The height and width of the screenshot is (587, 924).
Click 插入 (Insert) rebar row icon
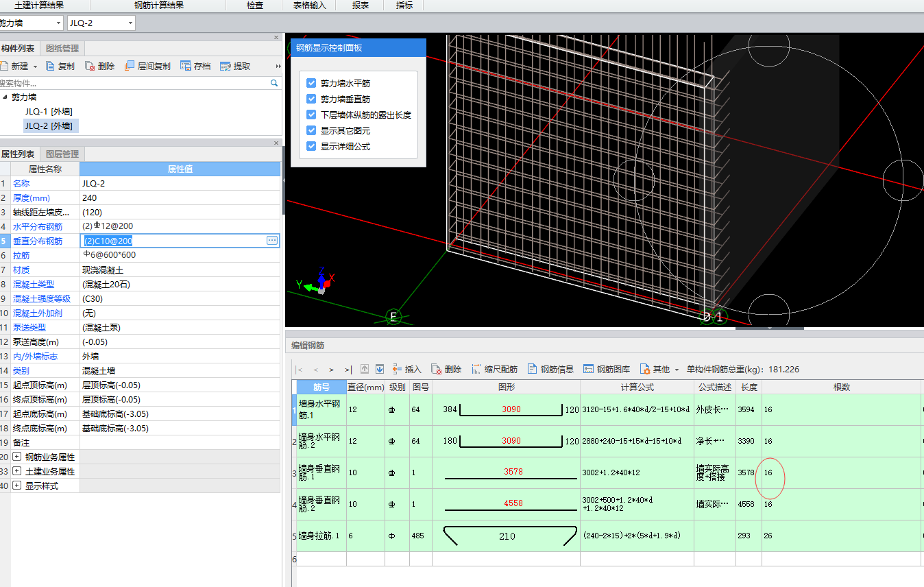coord(397,369)
